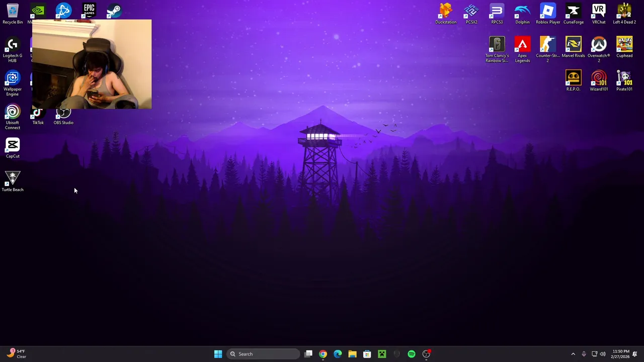Open Task View from taskbar

click(x=308, y=354)
